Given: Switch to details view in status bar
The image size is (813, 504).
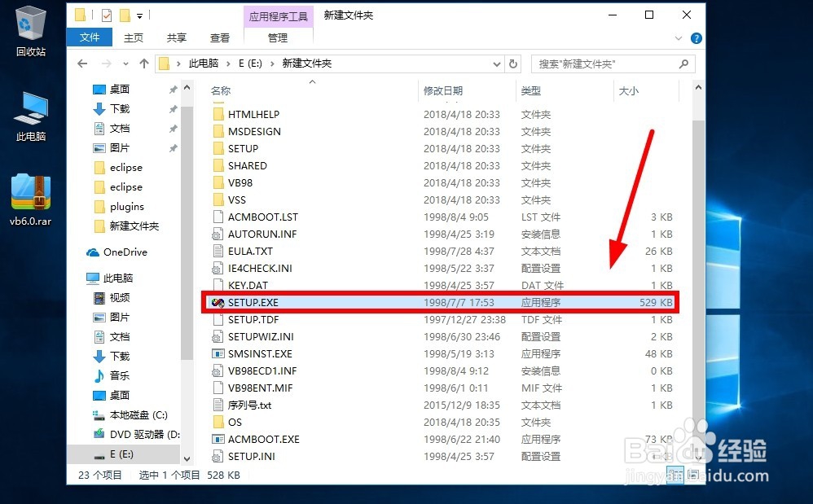Looking at the screenshot, I should coord(675,475).
